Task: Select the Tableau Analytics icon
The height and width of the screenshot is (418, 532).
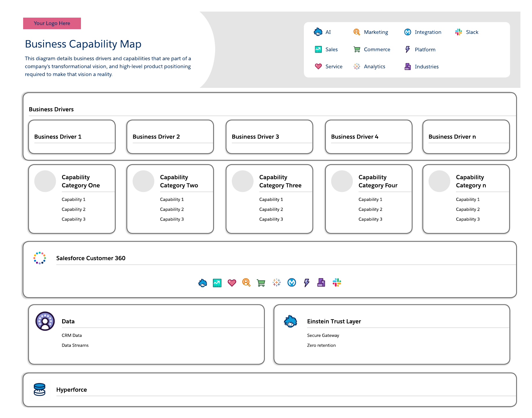Action: click(x=356, y=66)
